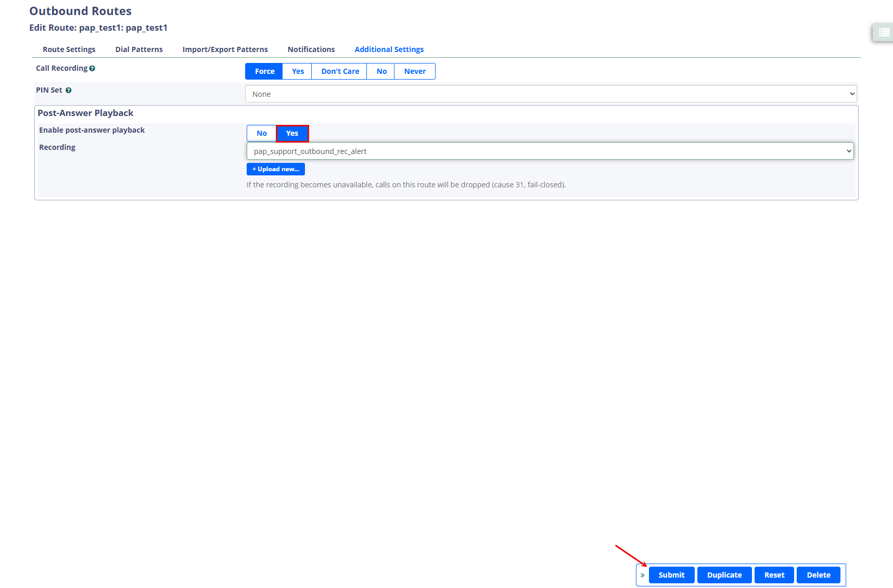Screen dimensions: 893x588
Task: Click the Upload new... button
Action: coord(276,169)
